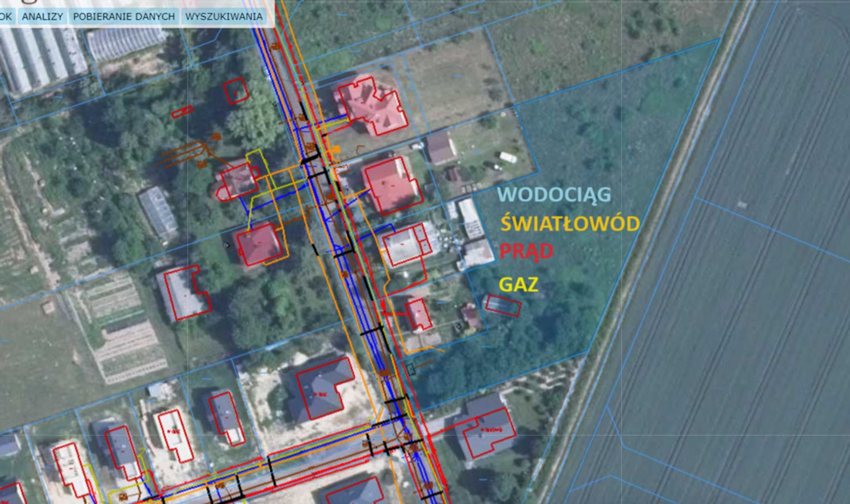This screenshot has height=504, width=850.
Task: Click the blue WODOCIĄG legend label
Action: [554, 195]
